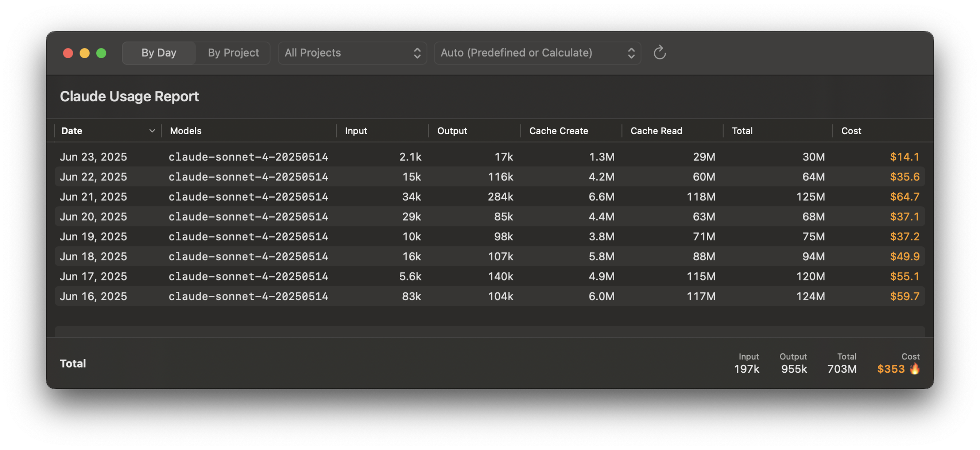Viewport: 980px width, 450px height.
Task: Click the refresh icon in toolbar
Action: pos(659,52)
